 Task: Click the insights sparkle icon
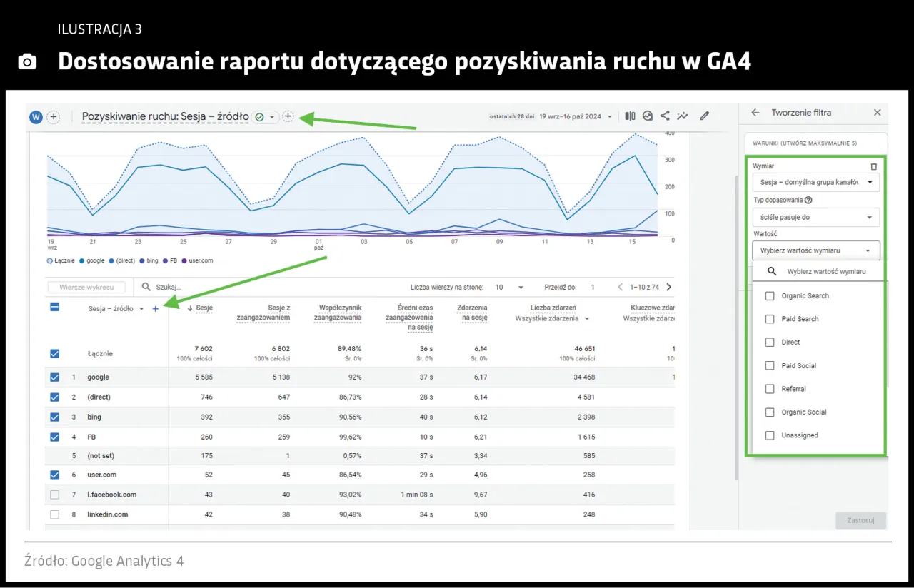pyautogui.click(x=682, y=116)
